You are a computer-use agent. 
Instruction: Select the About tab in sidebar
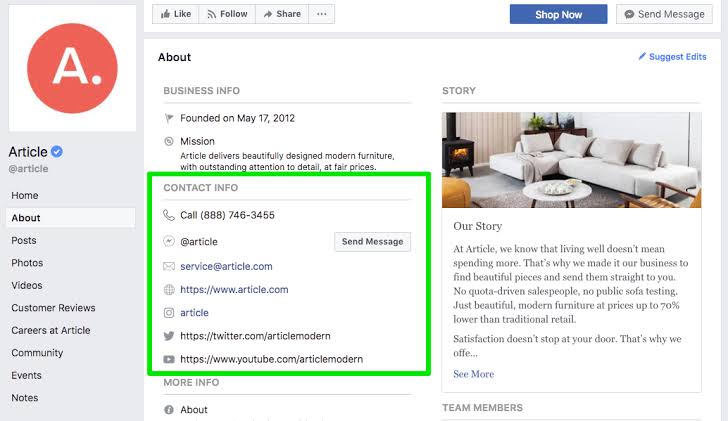click(x=71, y=218)
